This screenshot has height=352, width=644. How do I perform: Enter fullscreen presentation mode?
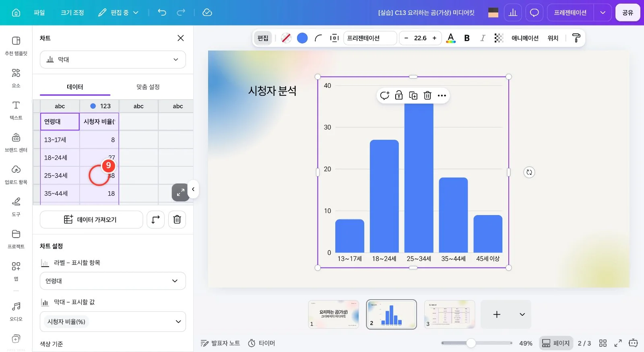618,343
